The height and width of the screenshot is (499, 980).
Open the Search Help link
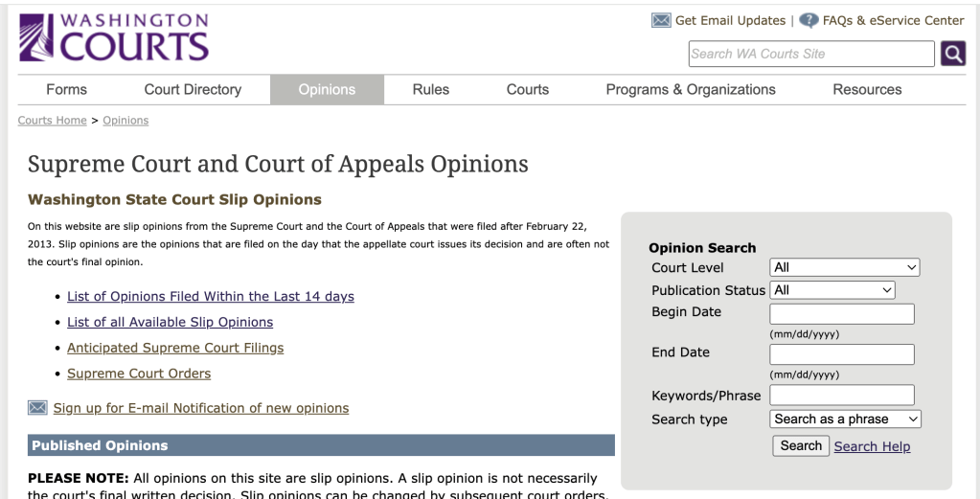pyautogui.click(x=872, y=446)
